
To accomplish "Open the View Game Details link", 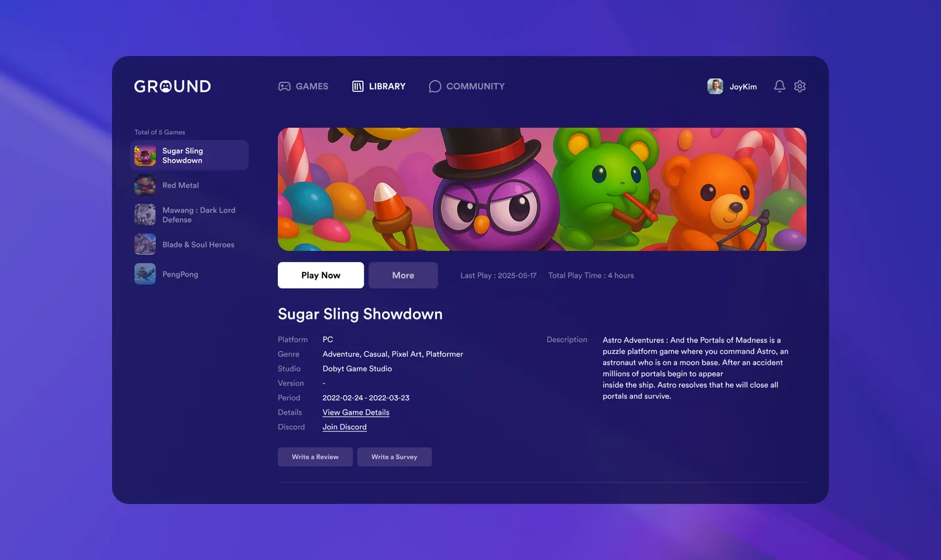I will pyautogui.click(x=356, y=413).
